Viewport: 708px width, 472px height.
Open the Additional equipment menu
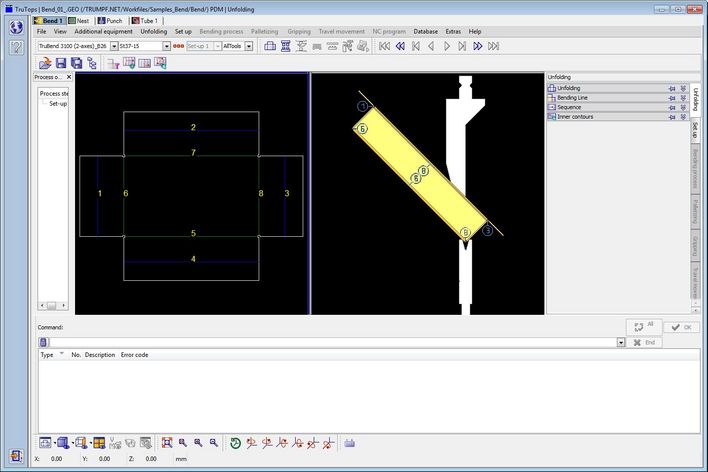pyautogui.click(x=103, y=31)
